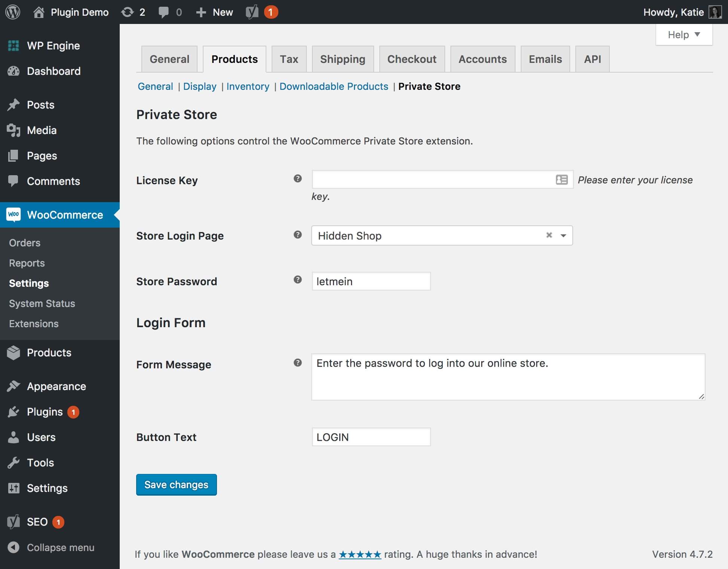The image size is (728, 569).
Task: Click the Tools wrench icon
Action: click(x=13, y=463)
